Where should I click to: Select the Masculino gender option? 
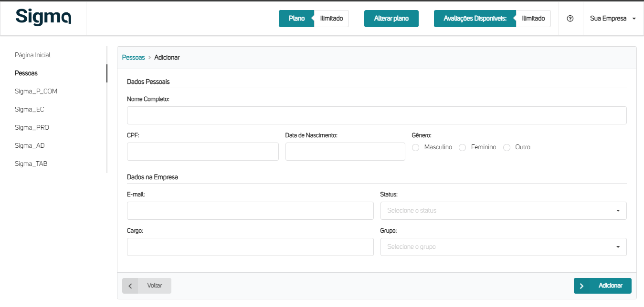click(x=415, y=148)
